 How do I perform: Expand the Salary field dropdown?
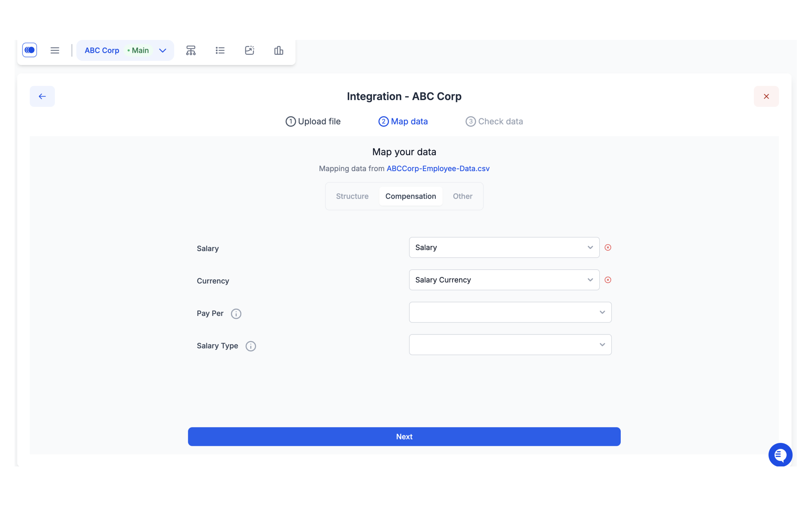coord(590,247)
